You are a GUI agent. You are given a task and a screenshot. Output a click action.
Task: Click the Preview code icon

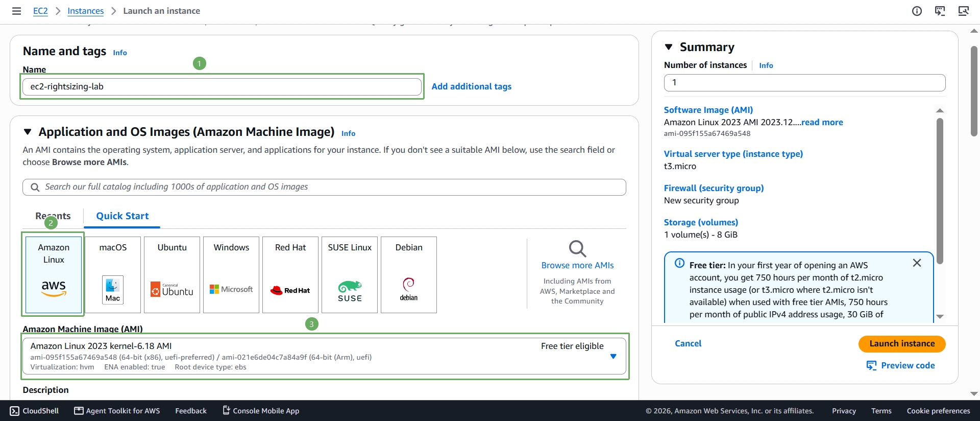(871, 365)
